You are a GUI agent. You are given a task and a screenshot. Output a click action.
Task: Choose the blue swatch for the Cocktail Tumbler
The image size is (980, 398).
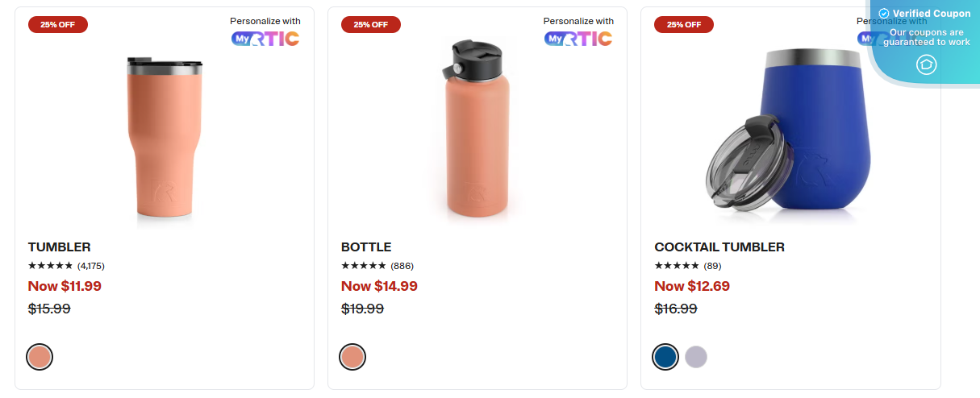point(665,357)
